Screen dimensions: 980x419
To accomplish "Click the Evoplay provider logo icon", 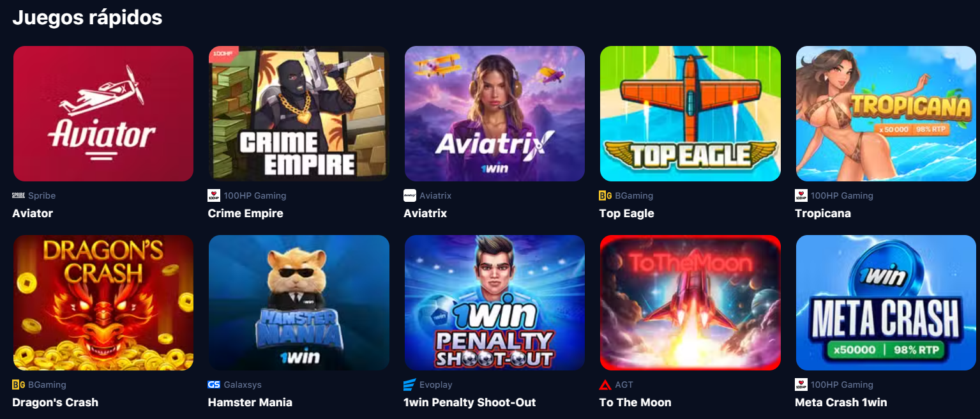I will pos(410,385).
